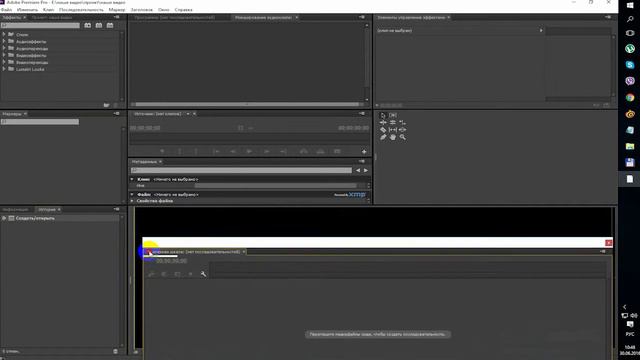The width and height of the screenshot is (640, 360).
Task: Expand the Видеоэффекты folder
Action: click(4, 55)
